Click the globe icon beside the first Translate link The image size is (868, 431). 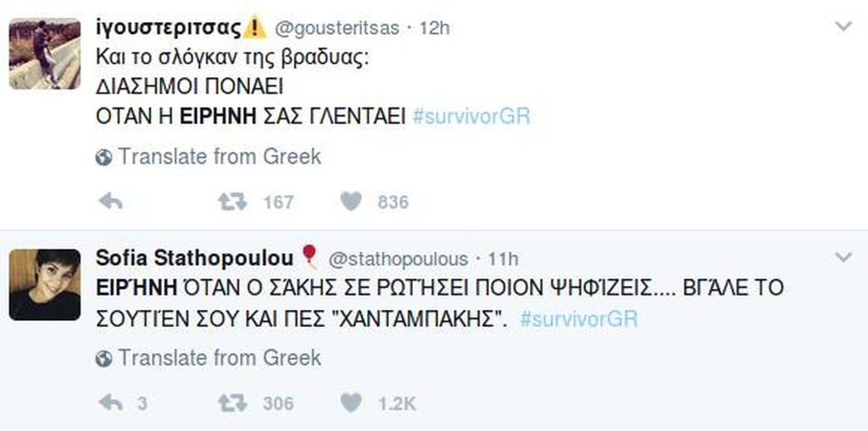tap(104, 157)
